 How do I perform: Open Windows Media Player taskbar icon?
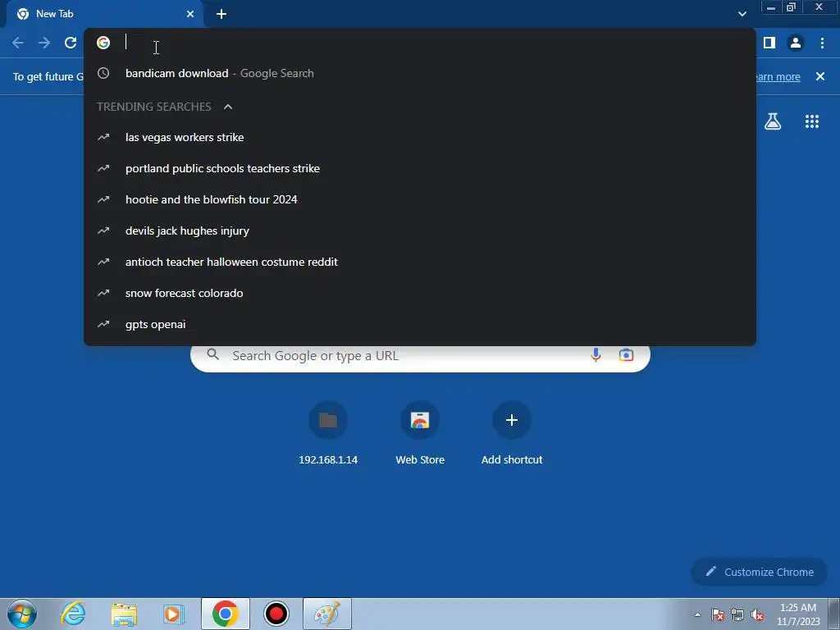coord(174,614)
